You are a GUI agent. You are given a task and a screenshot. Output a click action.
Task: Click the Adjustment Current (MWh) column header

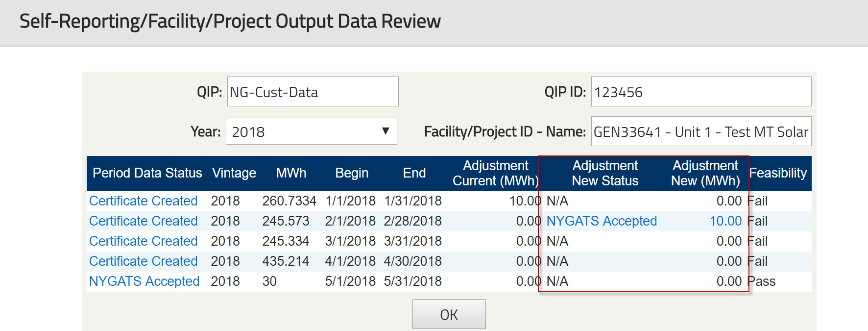pos(495,173)
